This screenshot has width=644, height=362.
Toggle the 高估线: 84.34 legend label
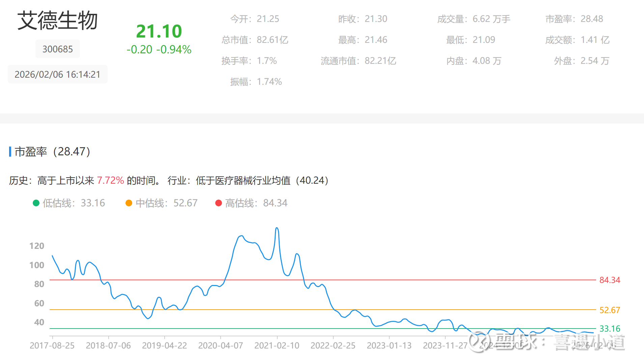(256, 203)
